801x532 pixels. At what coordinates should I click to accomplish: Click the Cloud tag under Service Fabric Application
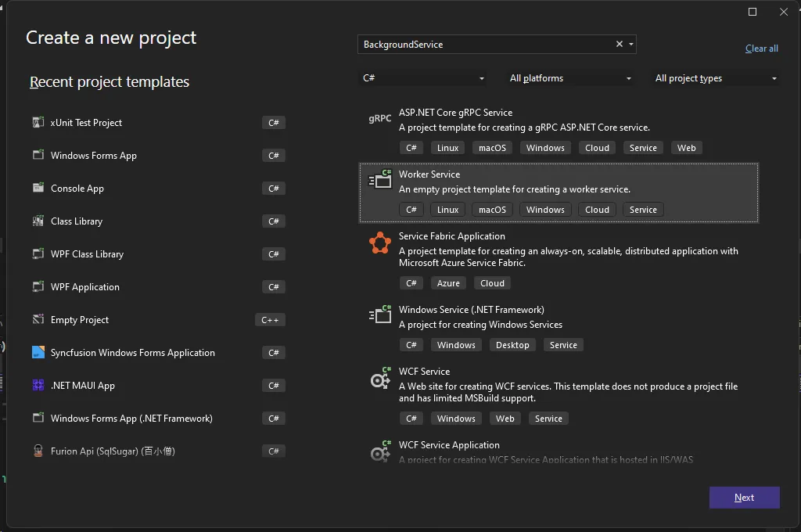coord(493,283)
